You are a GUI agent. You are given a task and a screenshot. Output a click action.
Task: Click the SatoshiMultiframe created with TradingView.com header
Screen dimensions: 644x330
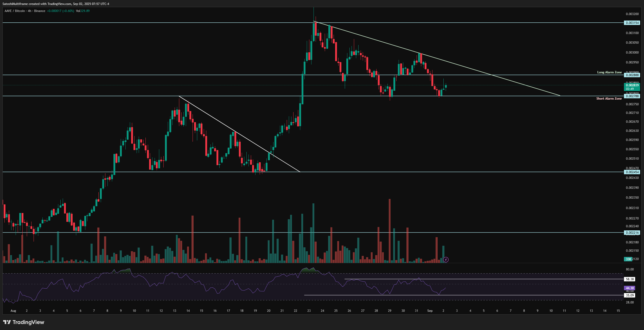[x=56, y=4]
